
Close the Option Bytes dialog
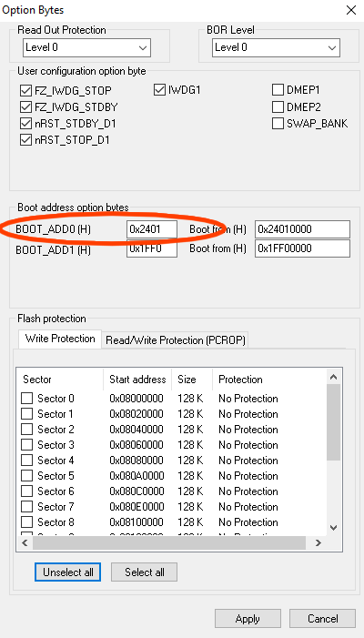point(351,10)
